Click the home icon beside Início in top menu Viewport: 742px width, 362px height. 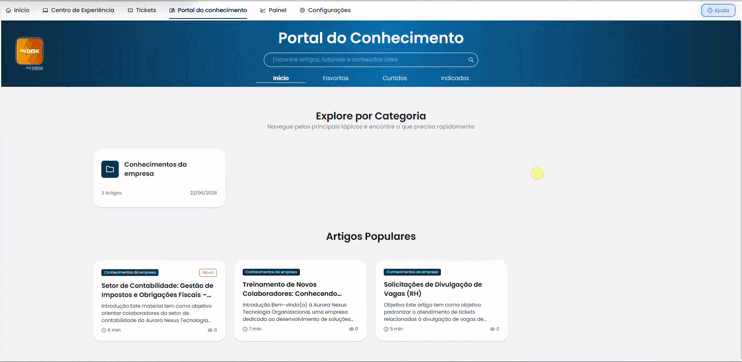[x=9, y=10]
